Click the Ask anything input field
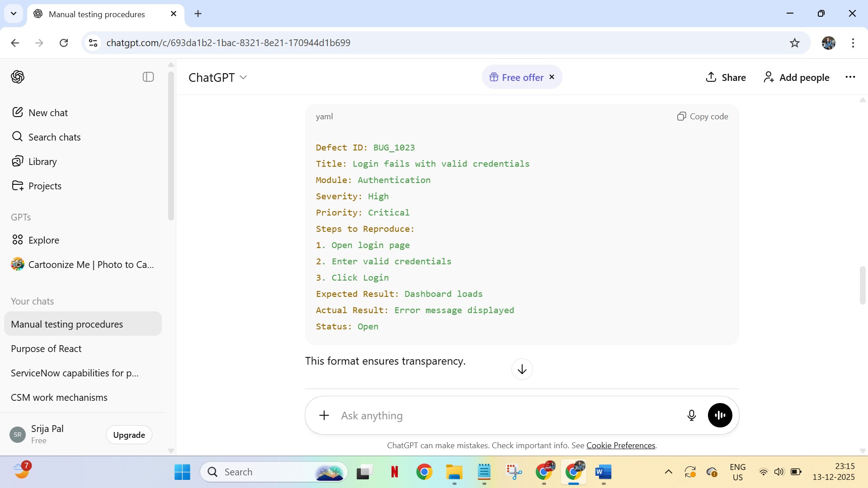 pos(506,415)
